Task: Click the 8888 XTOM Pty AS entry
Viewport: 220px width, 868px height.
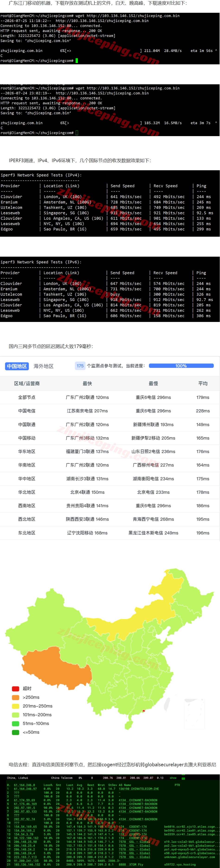Action: point(131,864)
